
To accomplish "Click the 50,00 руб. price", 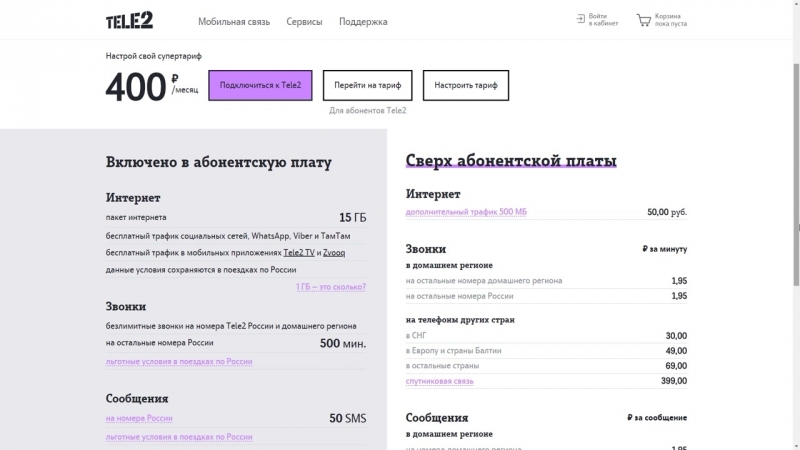I will 667,212.
